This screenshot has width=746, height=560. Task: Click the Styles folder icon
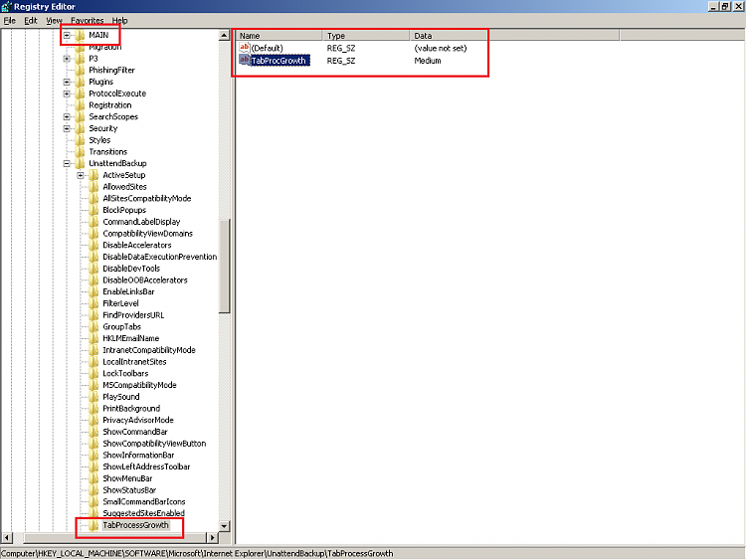click(x=80, y=140)
